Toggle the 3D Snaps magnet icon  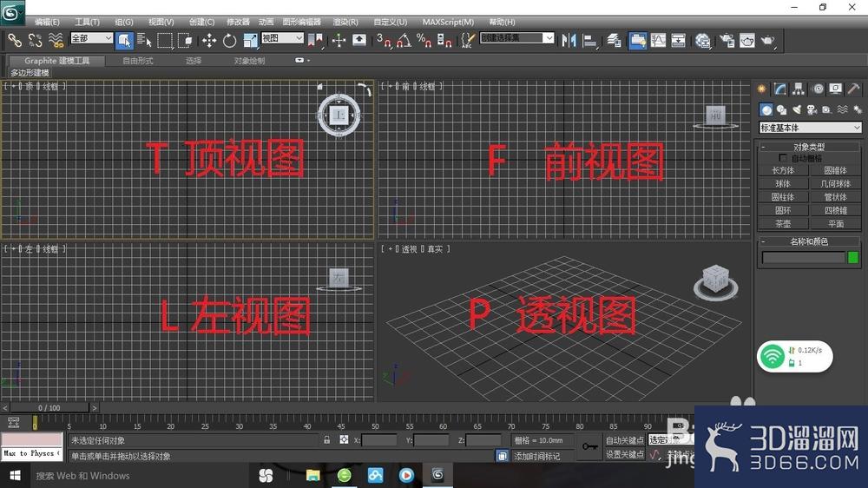383,40
